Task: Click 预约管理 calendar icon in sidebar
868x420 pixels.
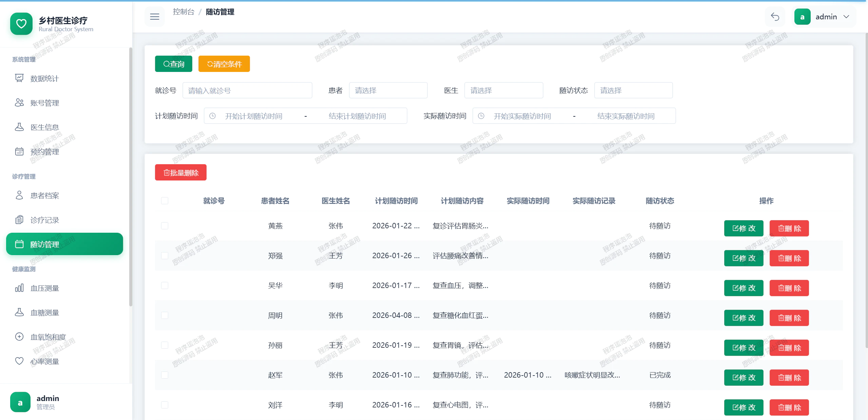Action: pyautogui.click(x=19, y=151)
